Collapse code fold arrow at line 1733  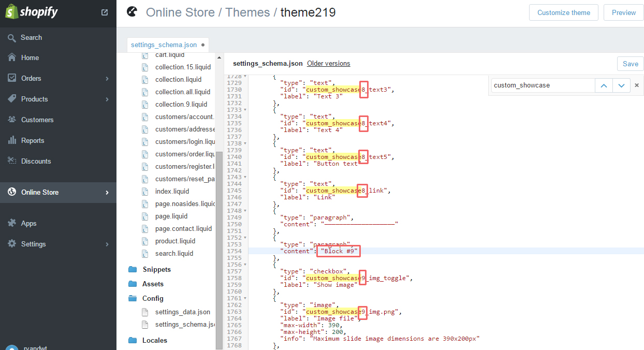click(245, 110)
